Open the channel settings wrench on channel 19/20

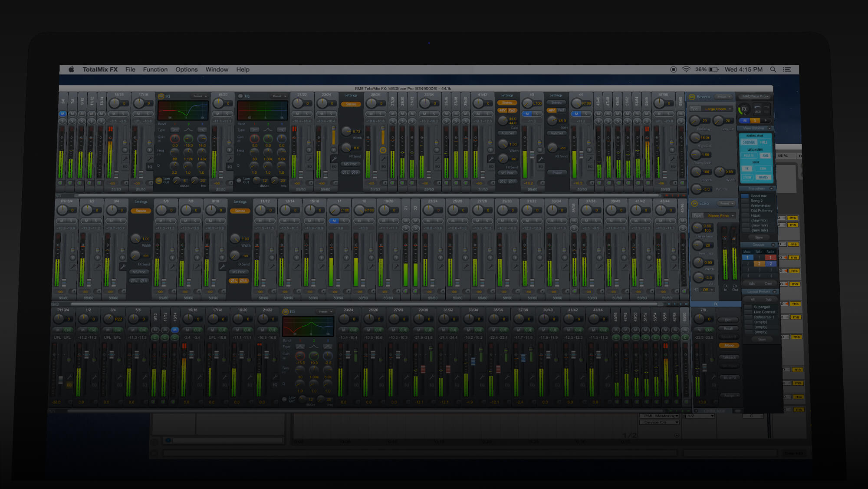(229, 159)
